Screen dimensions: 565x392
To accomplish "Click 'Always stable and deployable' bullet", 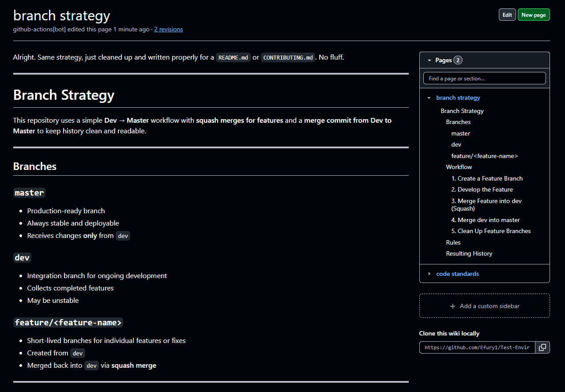I will (73, 223).
